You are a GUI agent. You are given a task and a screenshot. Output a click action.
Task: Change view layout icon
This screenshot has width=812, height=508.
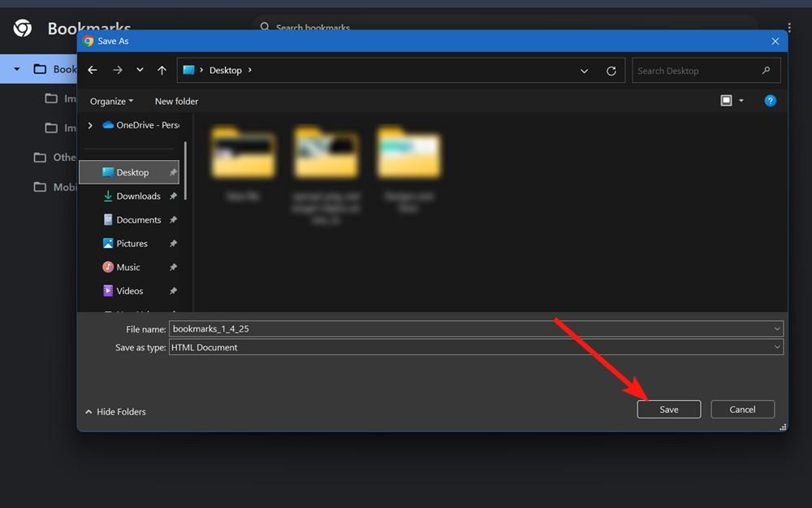coord(726,101)
